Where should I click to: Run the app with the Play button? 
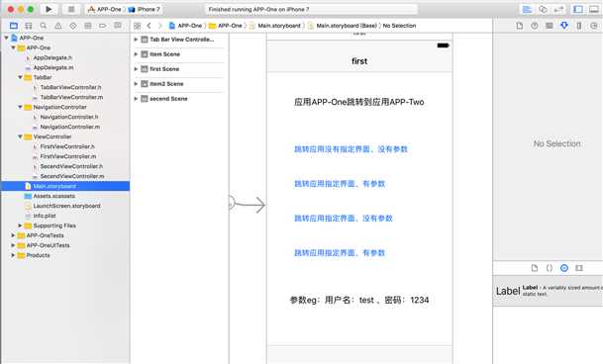(49, 9)
